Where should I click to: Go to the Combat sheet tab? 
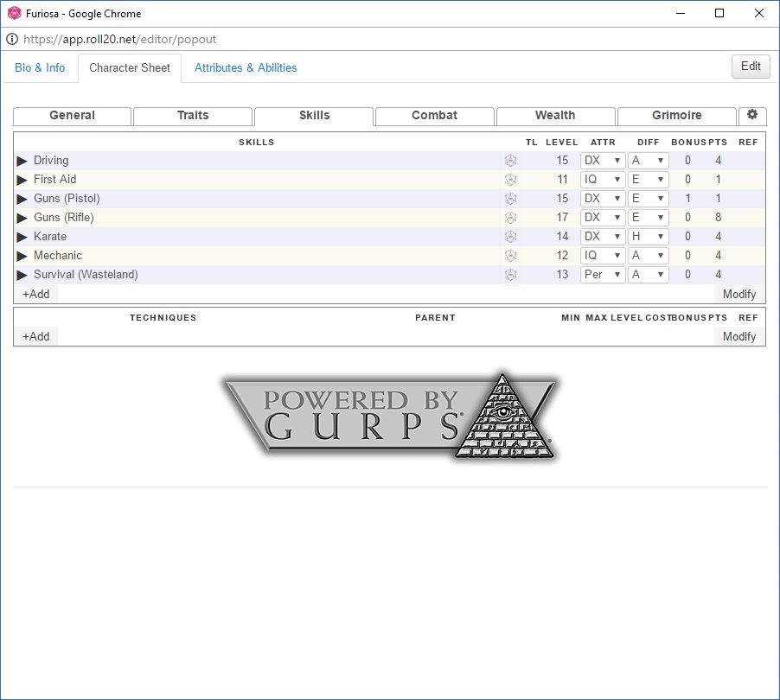(x=435, y=115)
